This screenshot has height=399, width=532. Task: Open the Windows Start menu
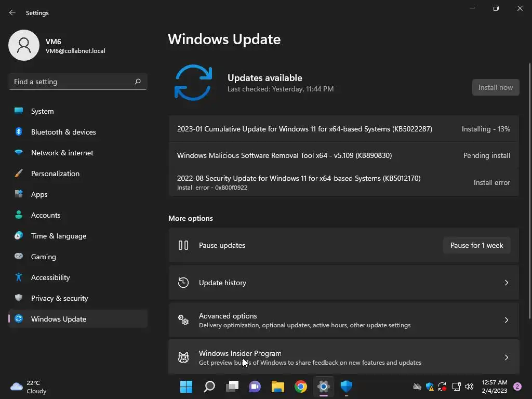pos(186,387)
